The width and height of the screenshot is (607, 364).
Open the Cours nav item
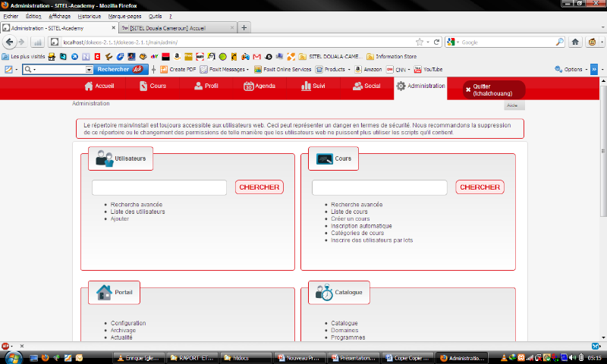153,86
